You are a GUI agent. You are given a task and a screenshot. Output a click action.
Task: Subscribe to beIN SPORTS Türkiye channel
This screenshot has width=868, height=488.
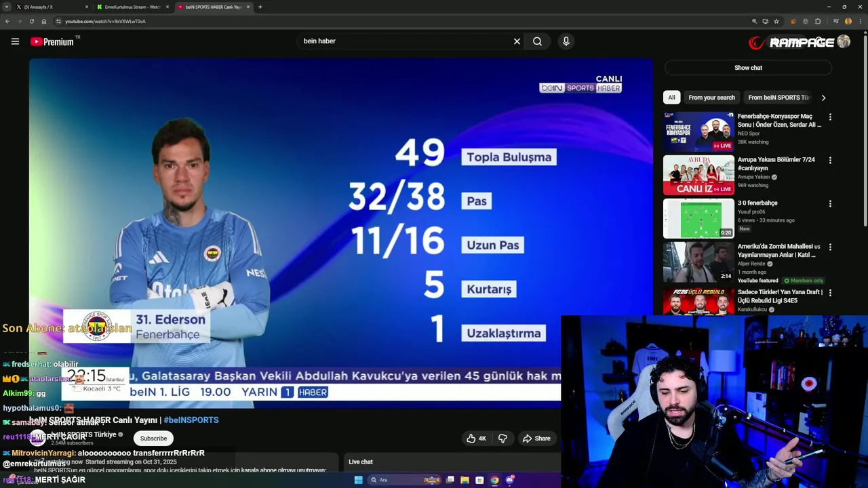coord(153,439)
